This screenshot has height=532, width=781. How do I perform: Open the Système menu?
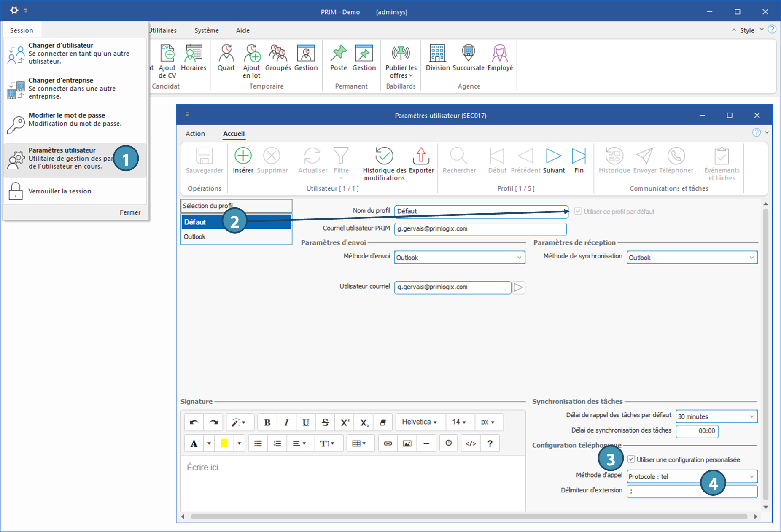(206, 30)
